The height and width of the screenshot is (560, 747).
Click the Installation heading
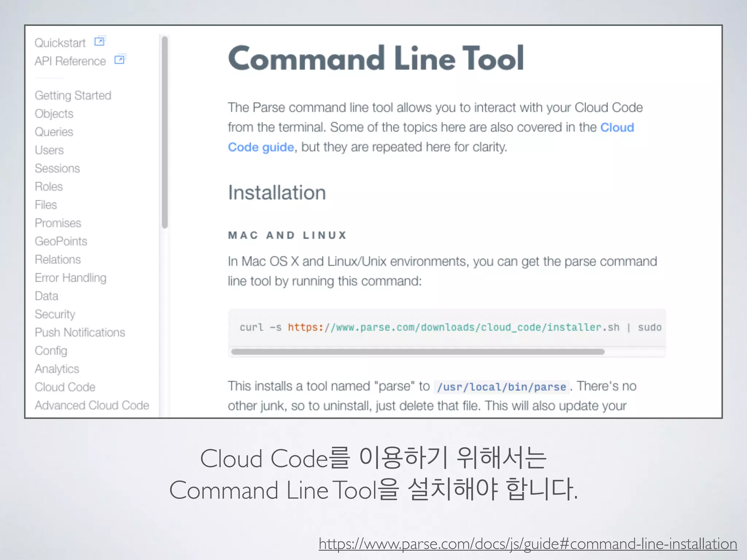pos(277,192)
